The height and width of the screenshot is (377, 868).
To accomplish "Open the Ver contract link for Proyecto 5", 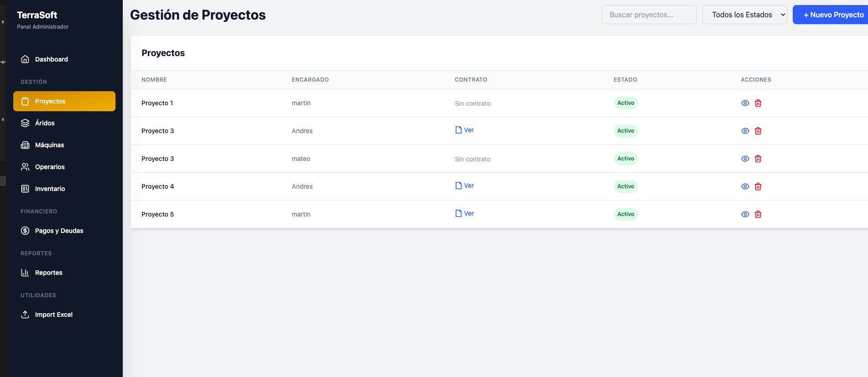I will pyautogui.click(x=465, y=213).
